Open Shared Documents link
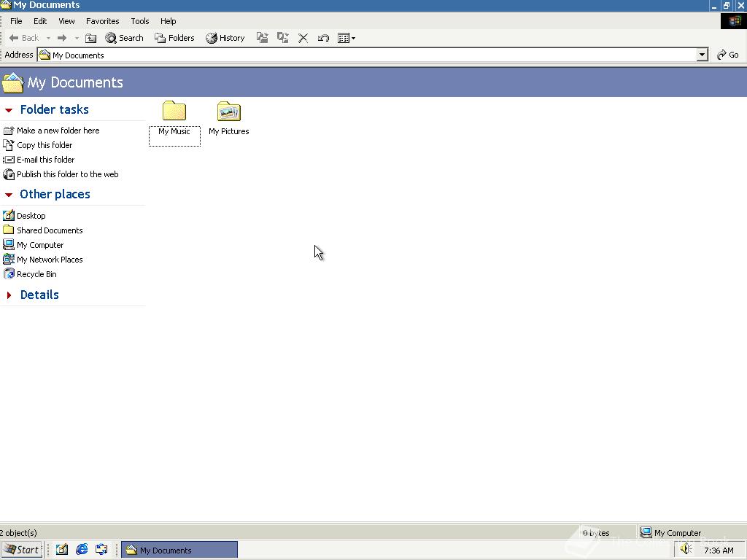The height and width of the screenshot is (560, 747). pos(50,230)
